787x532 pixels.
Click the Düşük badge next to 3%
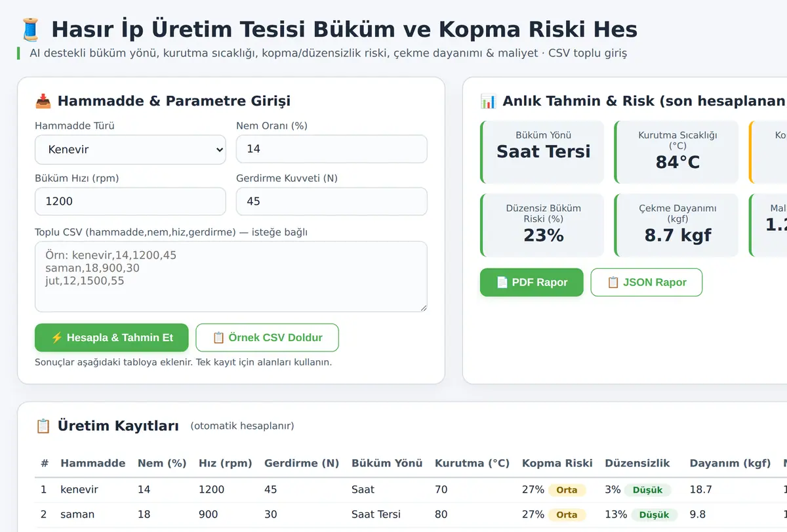pos(647,490)
